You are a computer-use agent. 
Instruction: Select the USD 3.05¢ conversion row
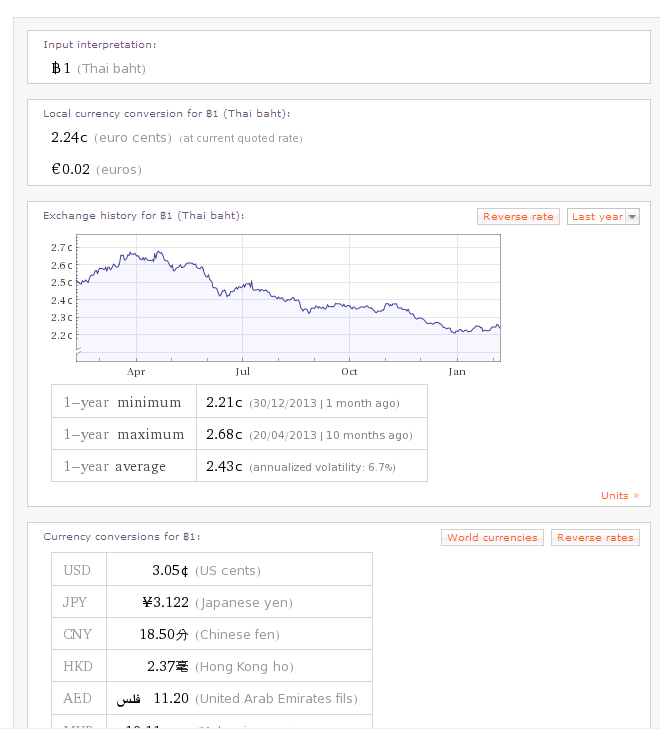coord(211,571)
